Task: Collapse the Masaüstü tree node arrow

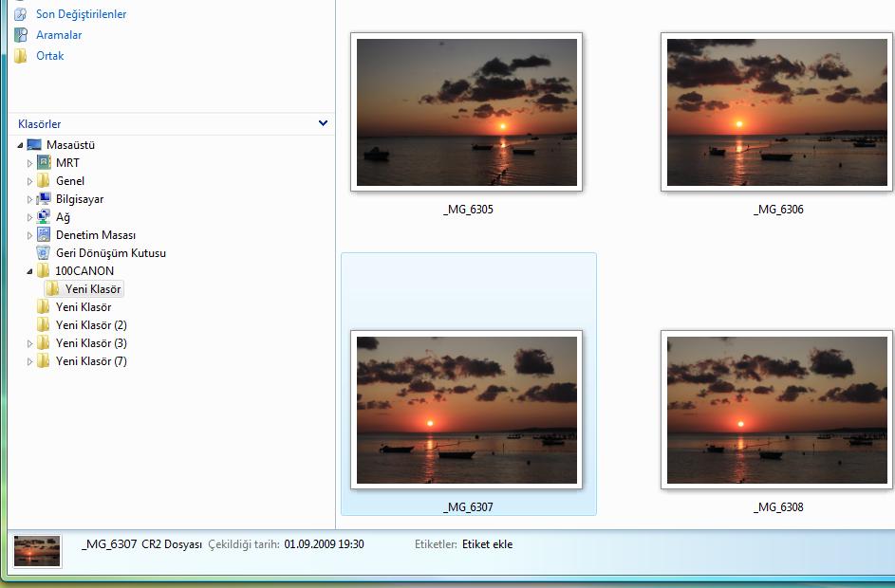Action: point(20,145)
